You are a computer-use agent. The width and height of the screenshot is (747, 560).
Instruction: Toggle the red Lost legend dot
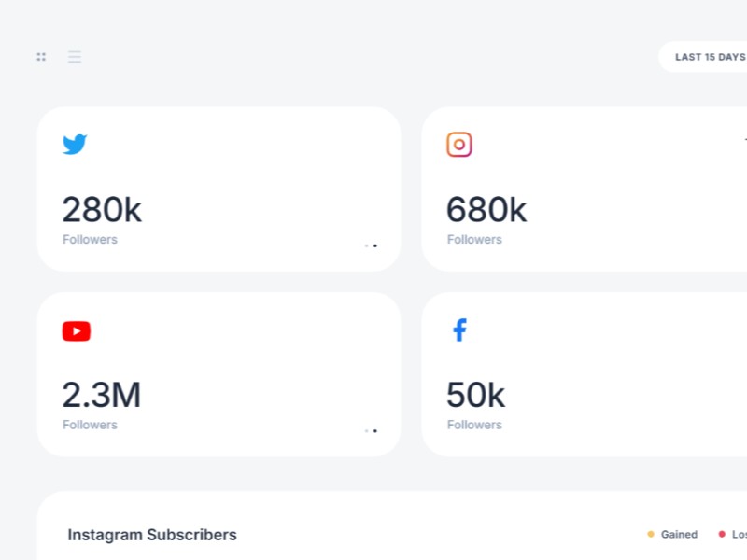click(x=722, y=535)
